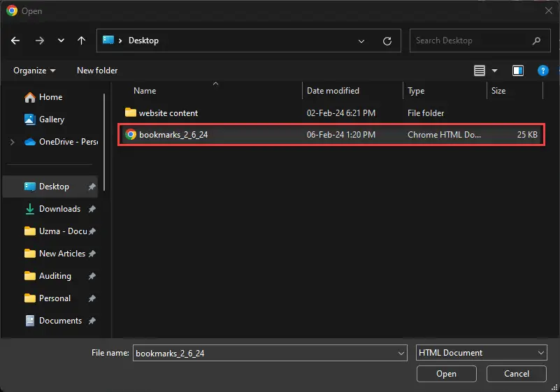Sort by the Type column
Viewport: 560px width, 392px height.
click(416, 91)
